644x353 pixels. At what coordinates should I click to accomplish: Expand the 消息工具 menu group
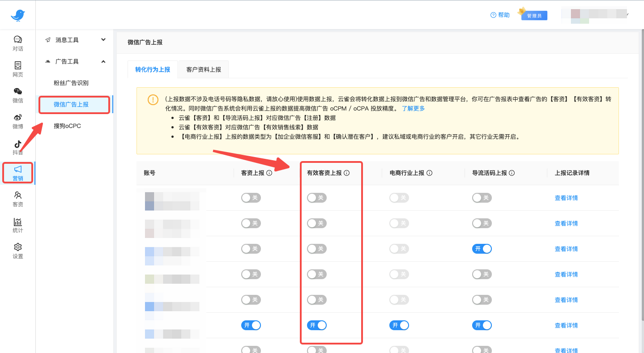[x=103, y=40]
